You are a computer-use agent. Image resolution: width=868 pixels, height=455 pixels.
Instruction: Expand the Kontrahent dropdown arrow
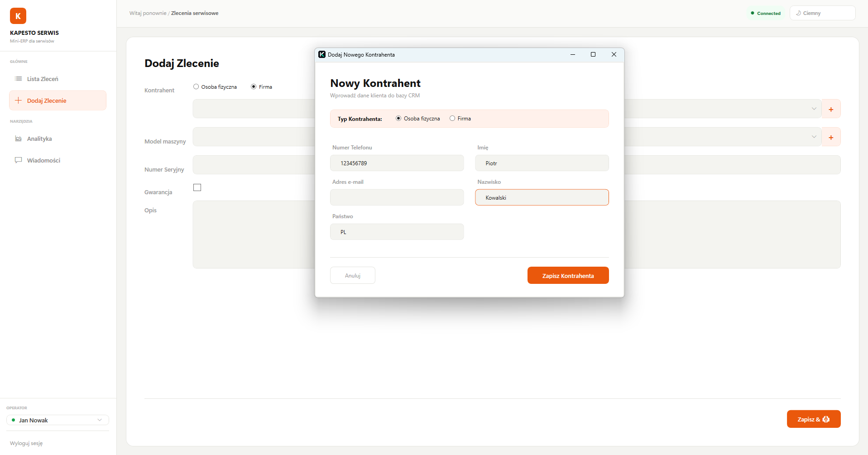pyautogui.click(x=814, y=109)
